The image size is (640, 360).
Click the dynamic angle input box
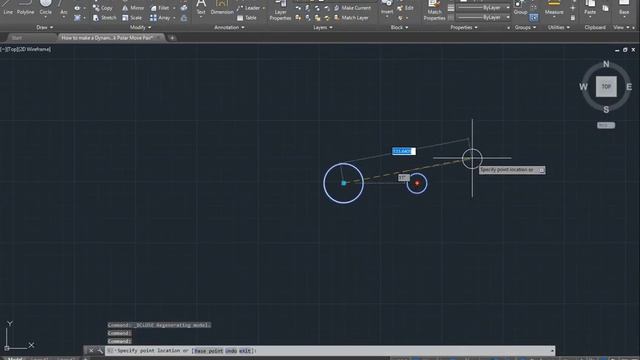click(404, 178)
